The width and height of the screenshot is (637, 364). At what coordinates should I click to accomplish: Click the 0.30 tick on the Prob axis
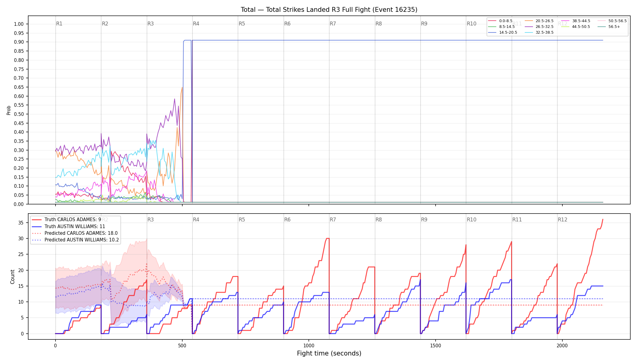coord(19,150)
